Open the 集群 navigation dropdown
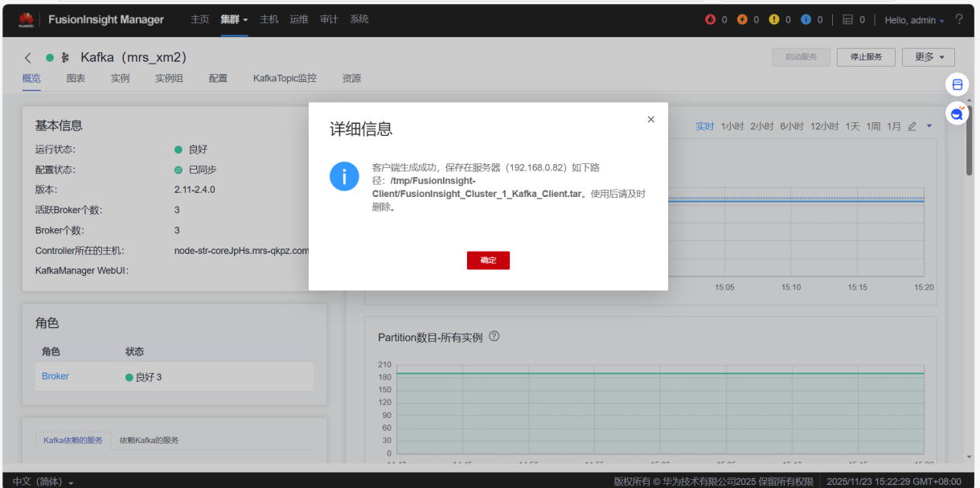 (234, 18)
